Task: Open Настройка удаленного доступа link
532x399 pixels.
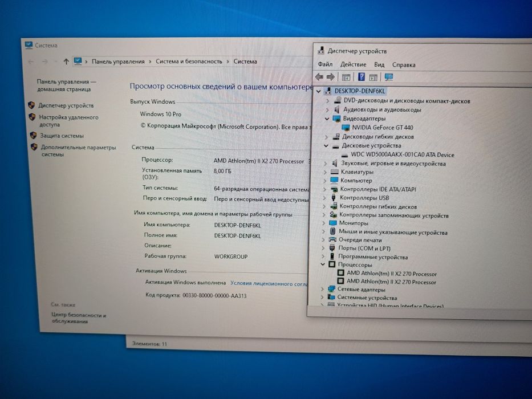Action: (68, 121)
